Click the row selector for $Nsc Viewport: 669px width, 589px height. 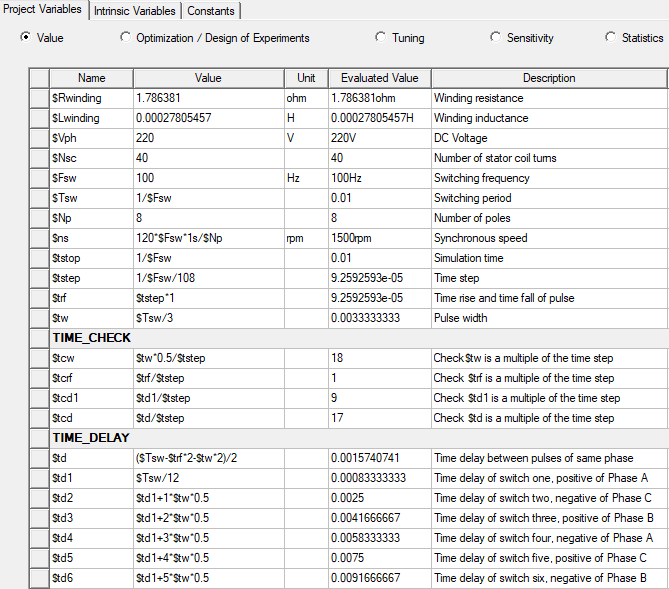[39, 158]
